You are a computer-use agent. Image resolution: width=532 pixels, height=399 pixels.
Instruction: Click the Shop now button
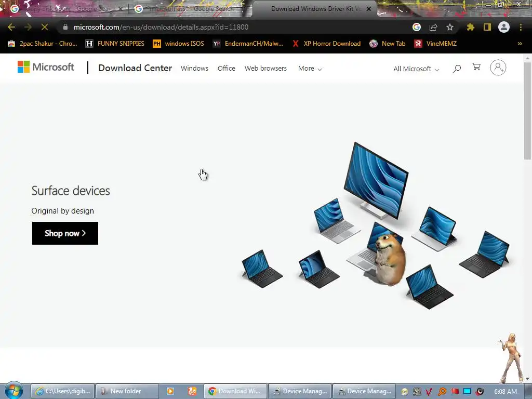coord(65,233)
